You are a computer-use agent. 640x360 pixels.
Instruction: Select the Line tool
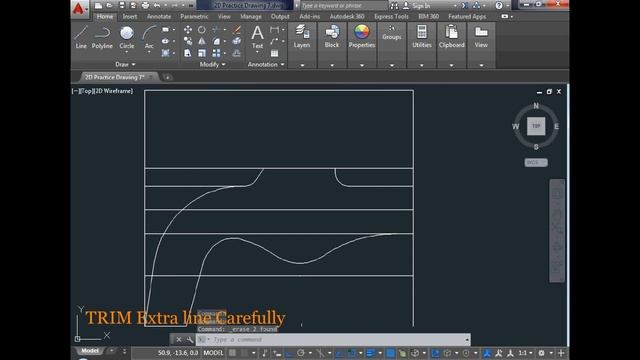pos(81,37)
